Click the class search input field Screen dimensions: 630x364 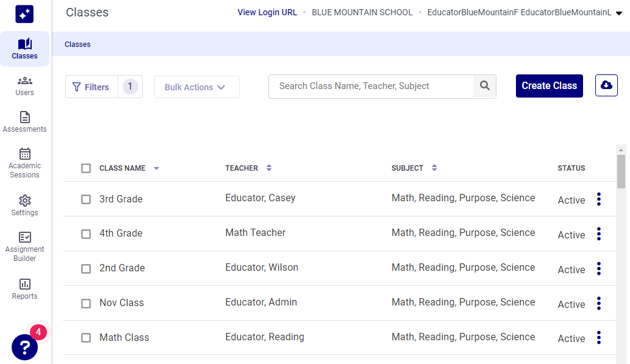point(371,86)
